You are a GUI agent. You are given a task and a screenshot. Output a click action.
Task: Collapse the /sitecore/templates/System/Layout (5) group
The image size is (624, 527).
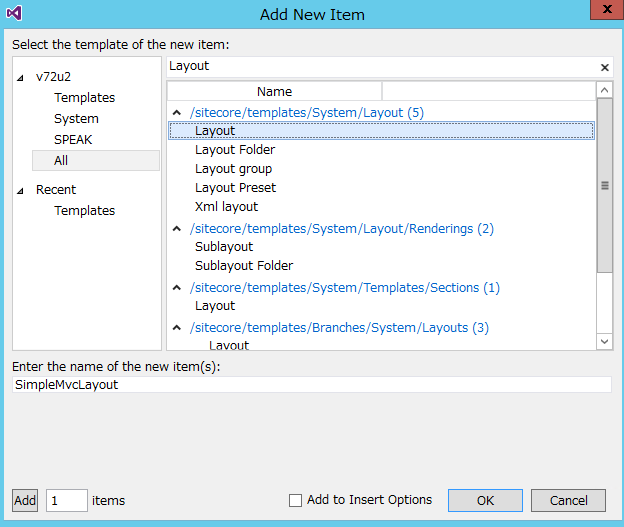(x=177, y=113)
